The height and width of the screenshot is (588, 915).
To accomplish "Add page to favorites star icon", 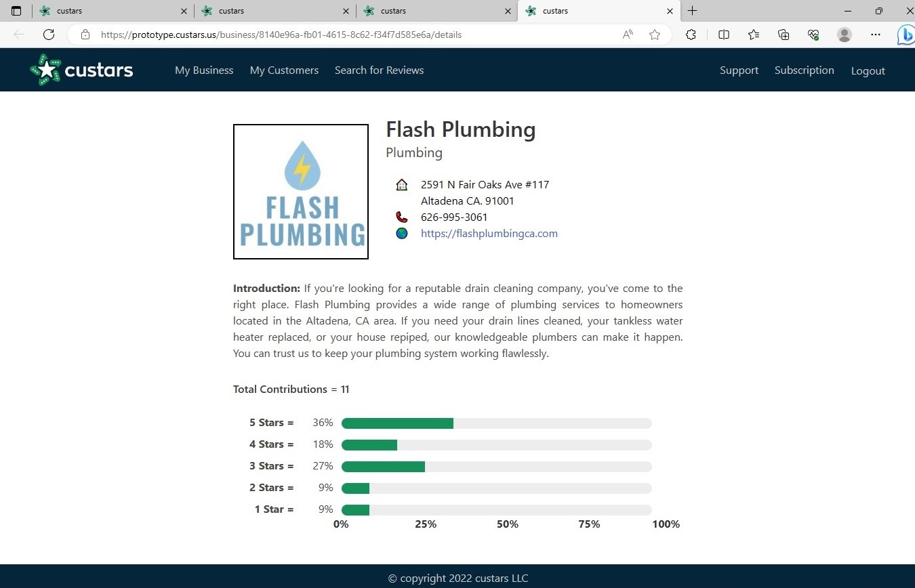I will tap(655, 35).
